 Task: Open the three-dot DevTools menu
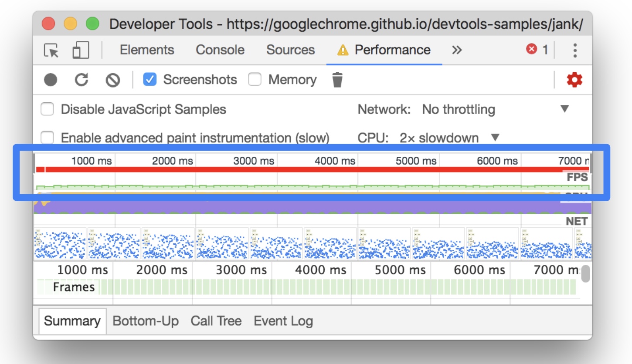tap(575, 50)
